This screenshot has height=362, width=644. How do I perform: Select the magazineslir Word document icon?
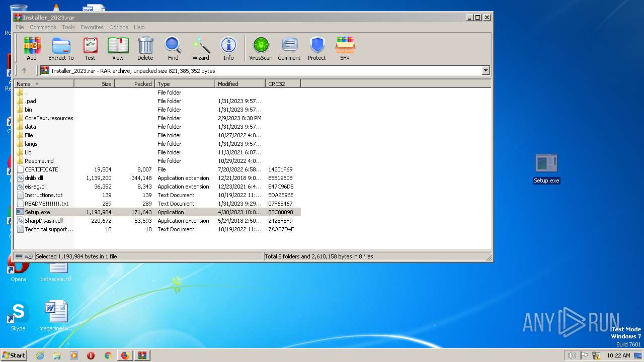pyautogui.click(x=56, y=316)
